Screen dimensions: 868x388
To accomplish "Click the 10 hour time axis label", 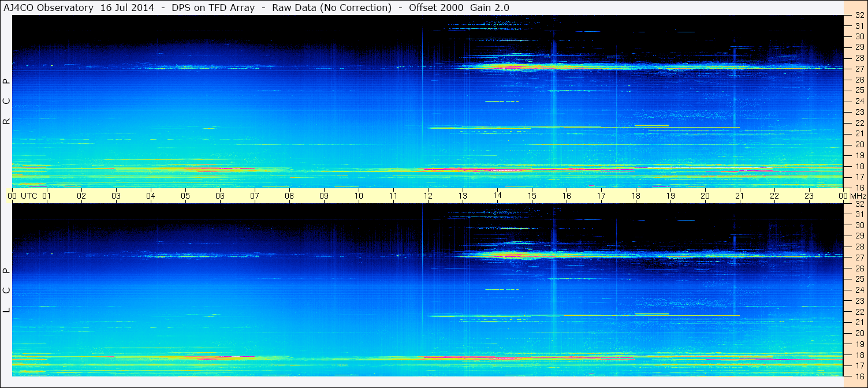I will (359, 196).
